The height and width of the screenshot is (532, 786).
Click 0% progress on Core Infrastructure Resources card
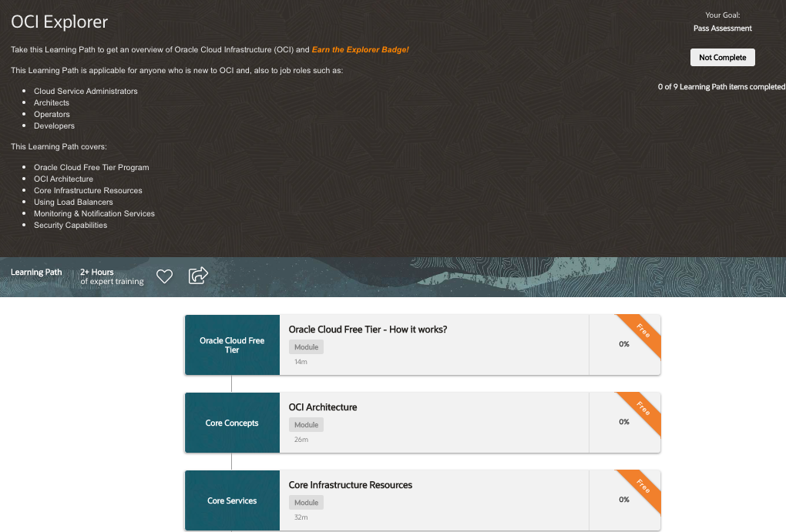(623, 500)
